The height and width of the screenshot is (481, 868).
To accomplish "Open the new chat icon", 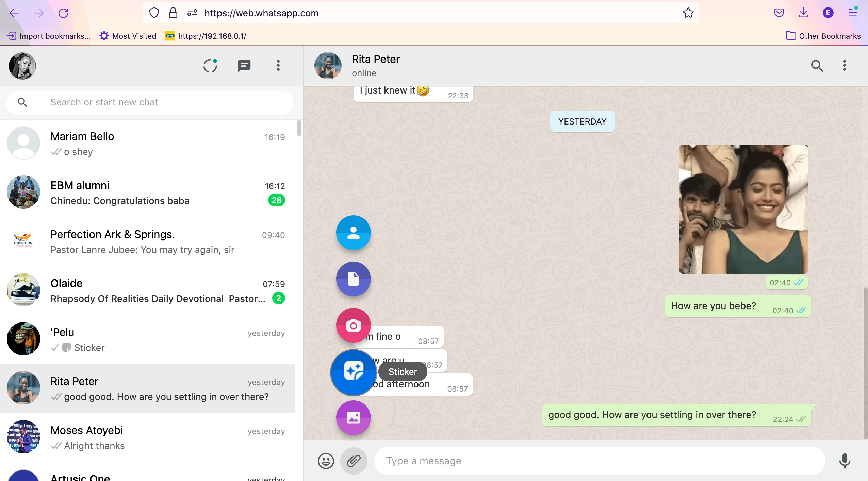I will pyautogui.click(x=244, y=65).
